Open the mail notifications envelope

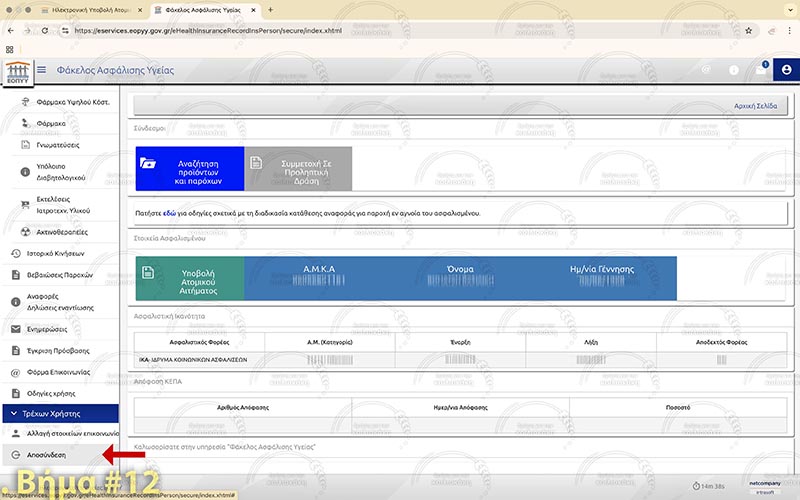click(760, 70)
